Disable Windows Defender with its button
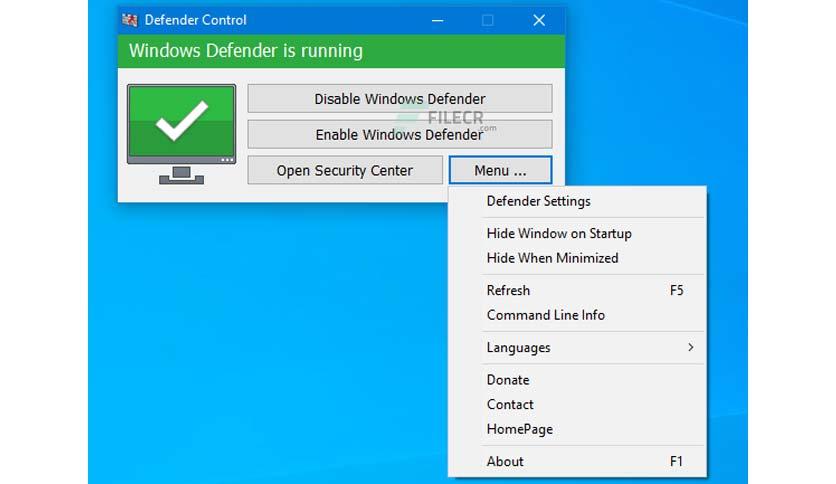Viewport: 836px width, 484px height. (x=399, y=99)
